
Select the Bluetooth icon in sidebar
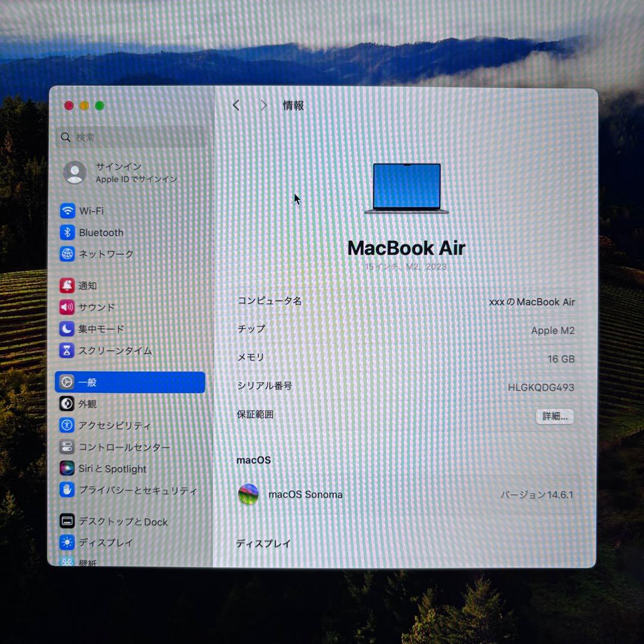(67, 233)
